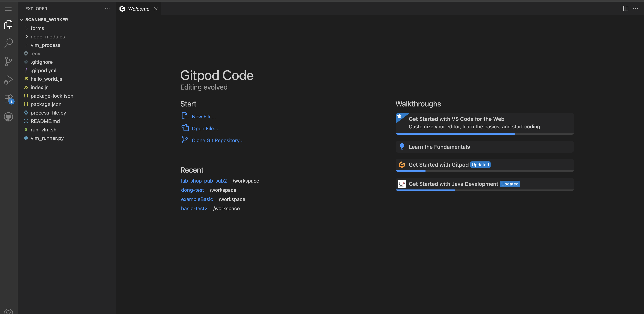Click the hamburger application menu icon

click(8, 9)
